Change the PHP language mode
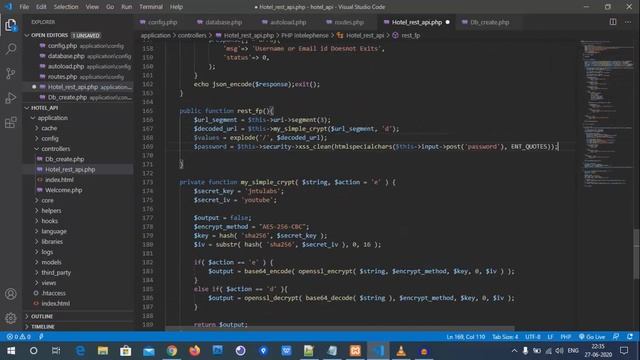The height and width of the screenshot is (360, 640). pos(565,337)
